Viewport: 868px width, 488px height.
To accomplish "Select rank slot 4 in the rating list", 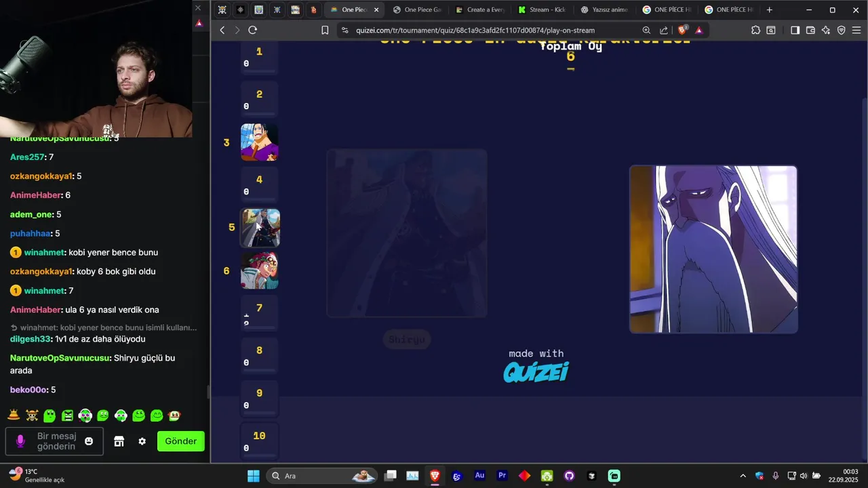I will (x=259, y=185).
